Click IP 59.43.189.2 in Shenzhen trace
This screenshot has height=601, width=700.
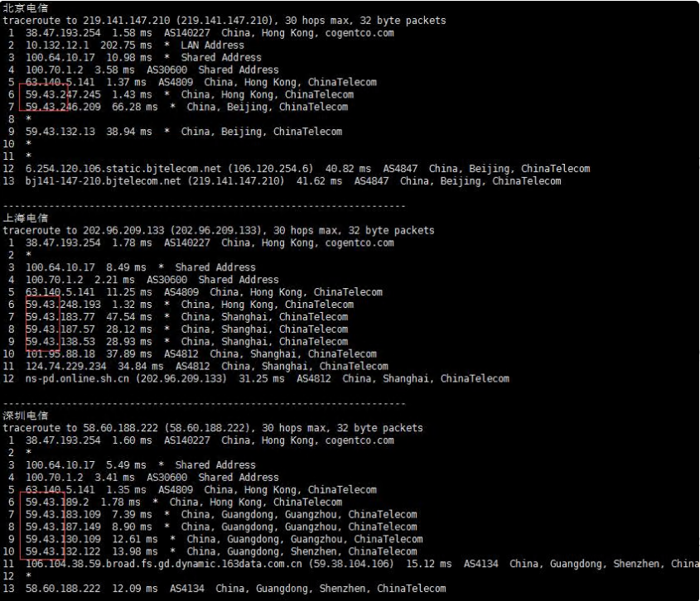(x=57, y=502)
